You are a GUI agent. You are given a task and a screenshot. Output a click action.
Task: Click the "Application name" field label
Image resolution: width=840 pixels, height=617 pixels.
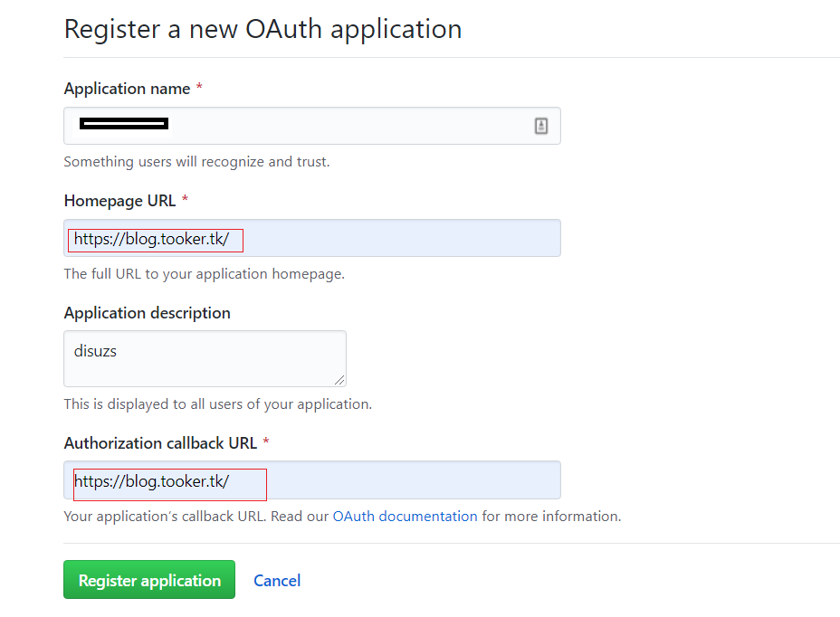click(x=127, y=89)
